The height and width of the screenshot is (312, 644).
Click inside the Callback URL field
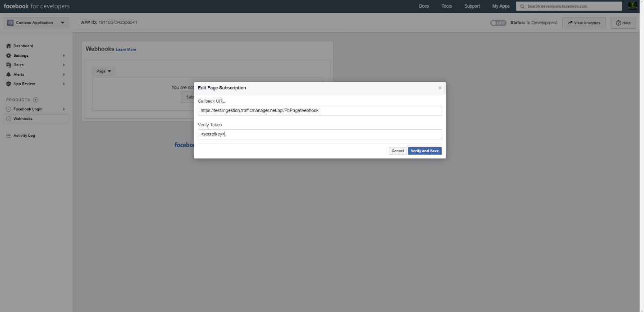pos(320,110)
